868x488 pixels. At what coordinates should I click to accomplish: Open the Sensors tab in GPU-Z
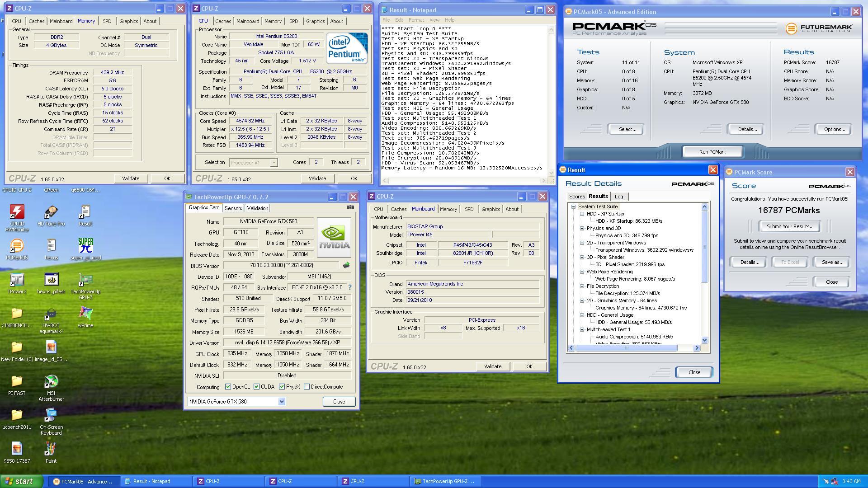(x=233, y=208)
